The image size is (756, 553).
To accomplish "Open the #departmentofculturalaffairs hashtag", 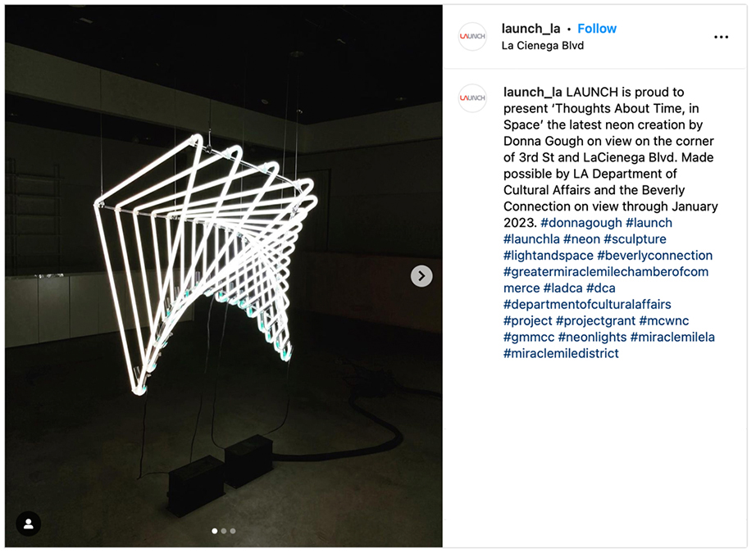I will click(x=587, y=305).
